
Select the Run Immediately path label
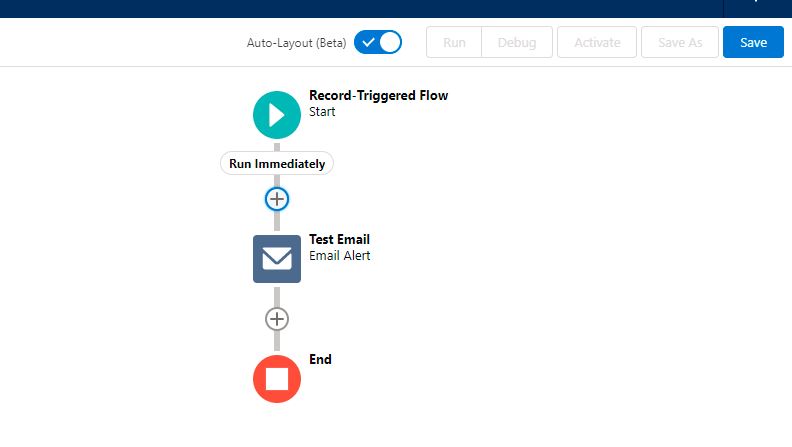pos(277,164)
